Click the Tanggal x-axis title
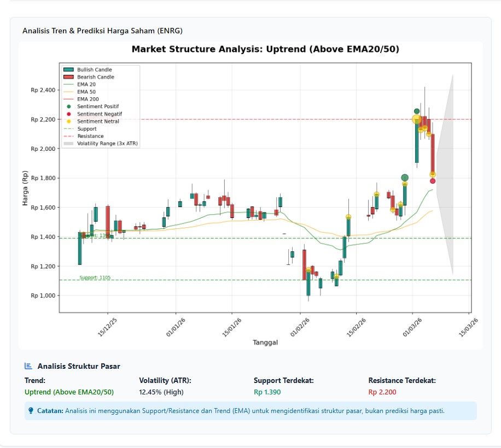Screen dimensions: 501x448 click(x=265, y=343)
